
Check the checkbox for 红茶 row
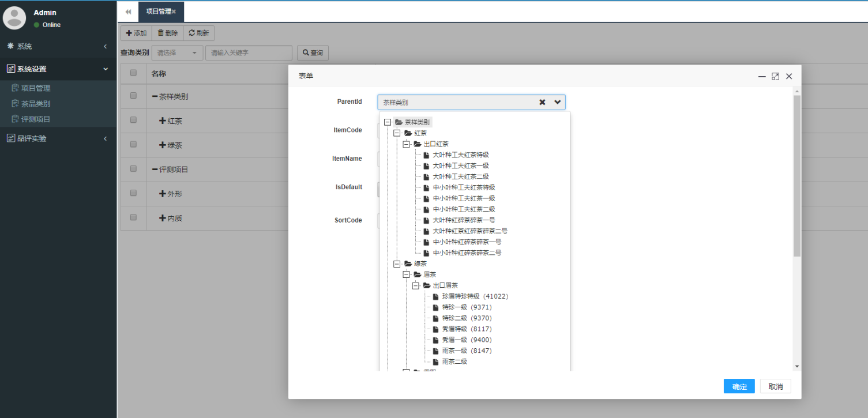click(x=133, y=120)
